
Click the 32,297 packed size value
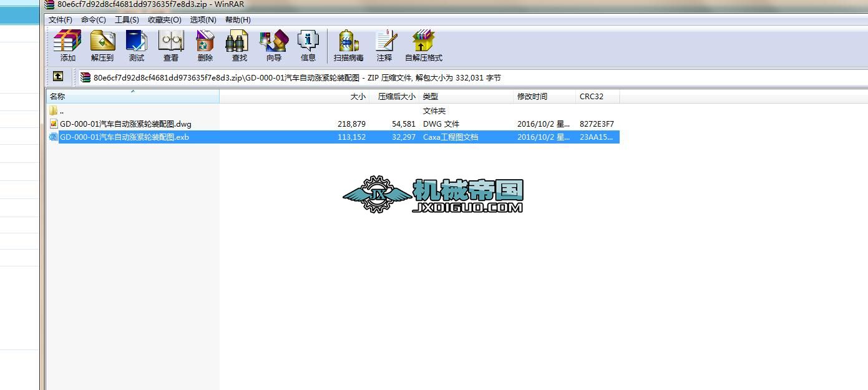(404, 137)
